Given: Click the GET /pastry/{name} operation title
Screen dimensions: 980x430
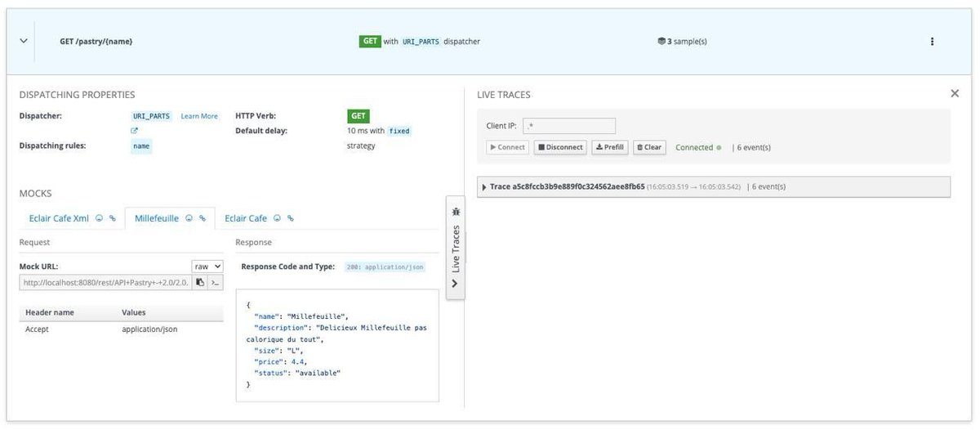Looking at the screenshot, I should (x=96, y=42).
